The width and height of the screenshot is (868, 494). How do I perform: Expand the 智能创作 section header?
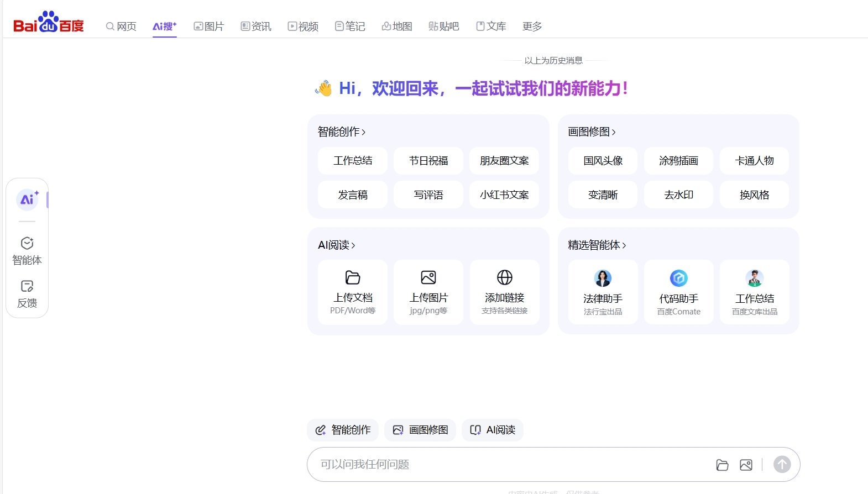341,132
